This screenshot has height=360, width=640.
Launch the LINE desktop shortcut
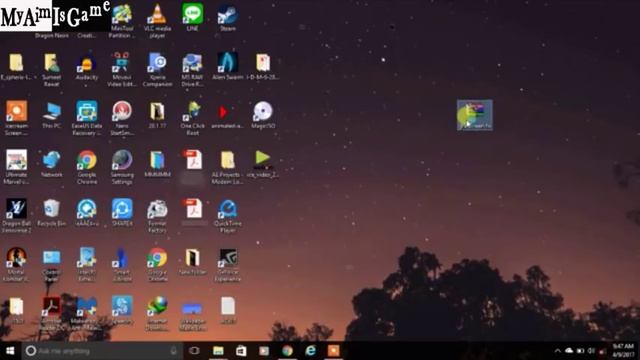click(192, 17)
